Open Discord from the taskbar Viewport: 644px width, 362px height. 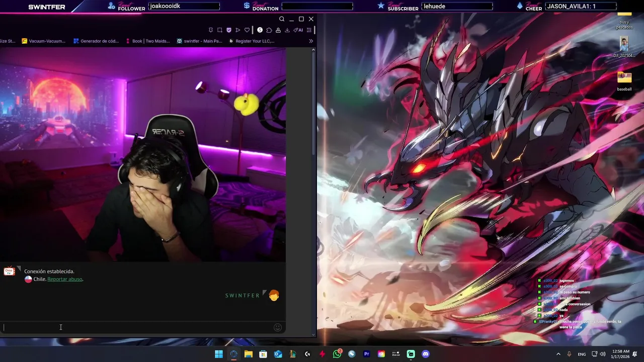426,354
